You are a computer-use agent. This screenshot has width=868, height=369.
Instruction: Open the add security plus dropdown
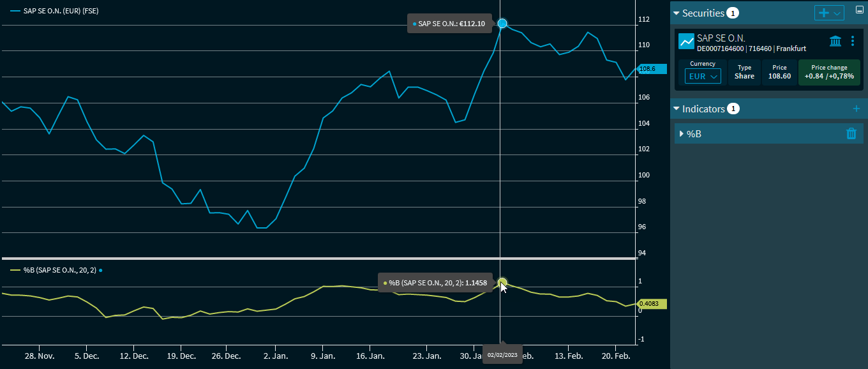pos(829,13)
